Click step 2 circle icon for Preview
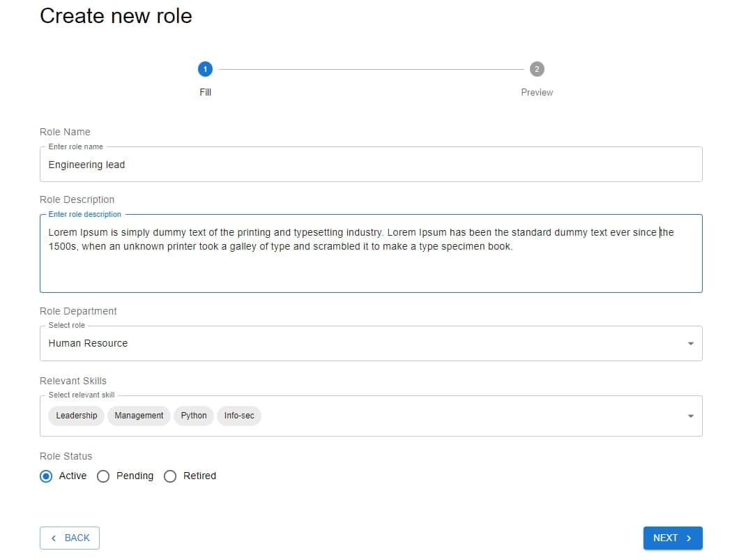Image resolution: width=739 pixels, height=560 pixels. 536,69
